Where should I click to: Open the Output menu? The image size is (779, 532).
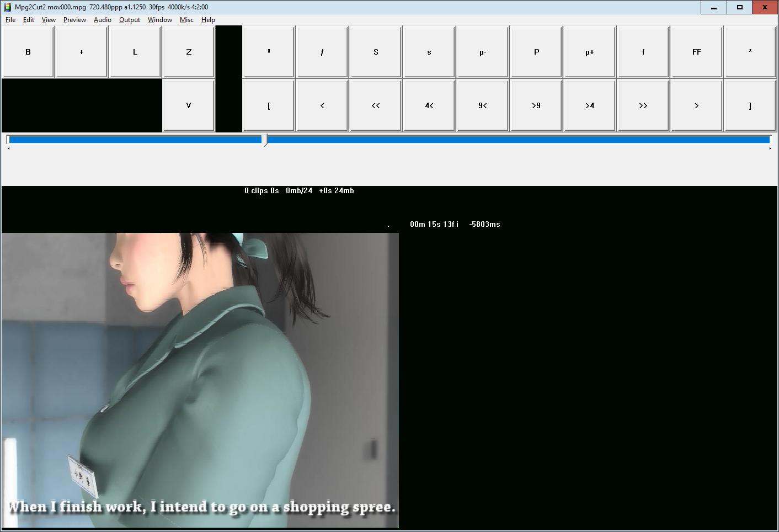click(130, 20)
